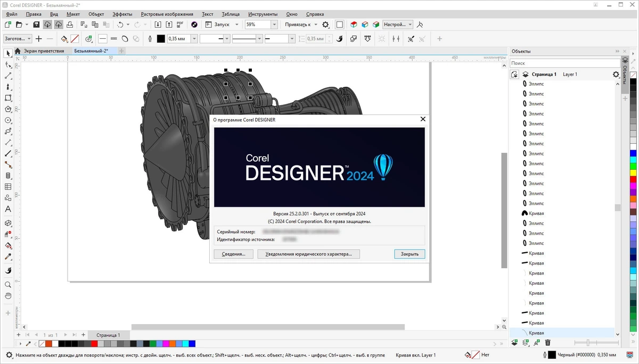The width and height of the screenshot is (639, 364).
Task: Click the fill bucket icon on property bar
Action: pos(64,39)
